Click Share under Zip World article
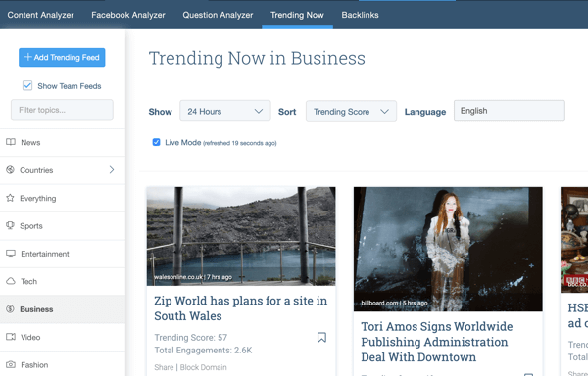 pos(164,367)
